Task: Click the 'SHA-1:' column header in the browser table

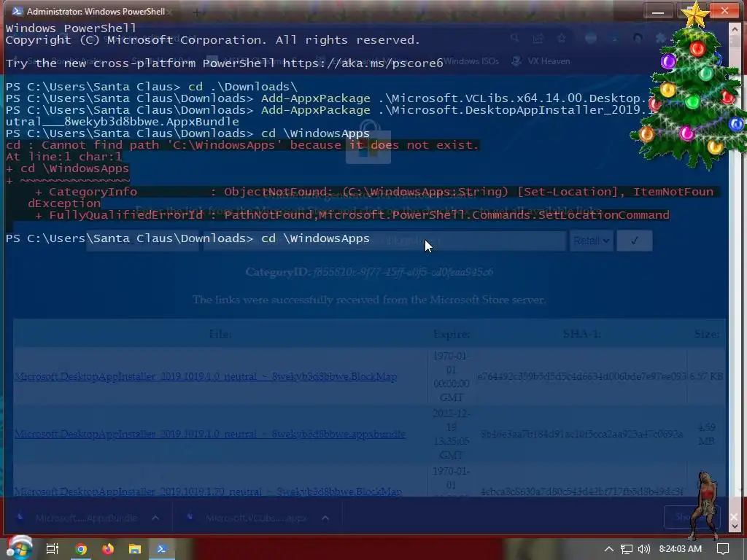Action: [x=581, y=334]
